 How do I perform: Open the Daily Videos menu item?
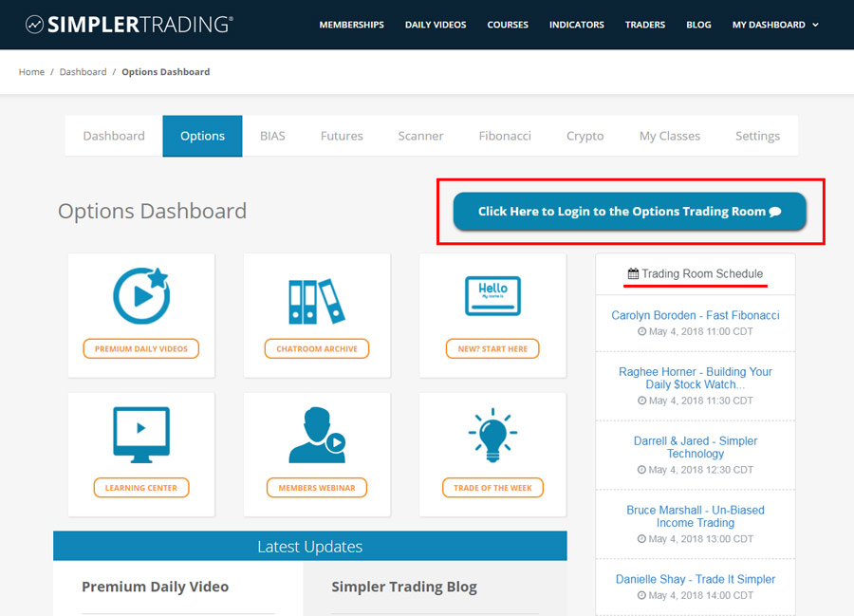(436, 25)
